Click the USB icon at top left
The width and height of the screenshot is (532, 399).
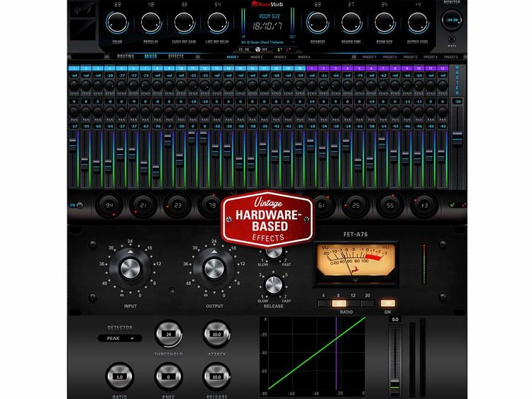coord(78,11)
